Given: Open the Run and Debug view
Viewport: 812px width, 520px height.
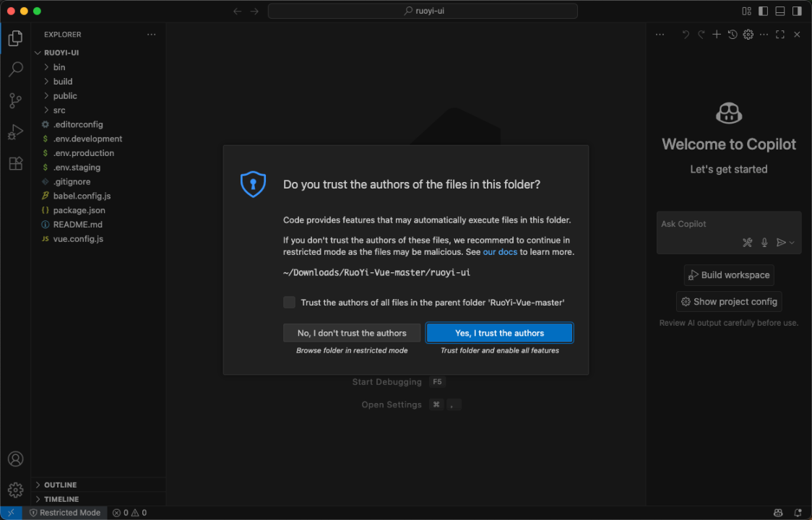Looking at the screenshot, I should (x=16, y=132).
